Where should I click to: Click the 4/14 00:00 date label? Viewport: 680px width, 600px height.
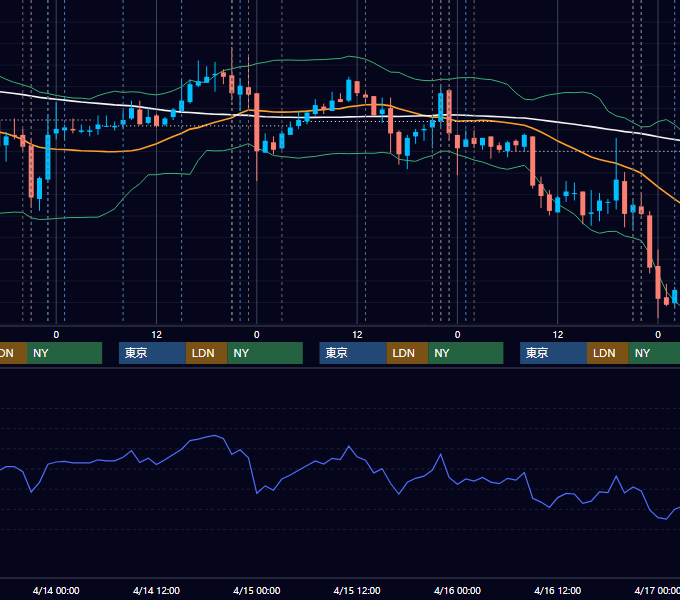[56, 590]
